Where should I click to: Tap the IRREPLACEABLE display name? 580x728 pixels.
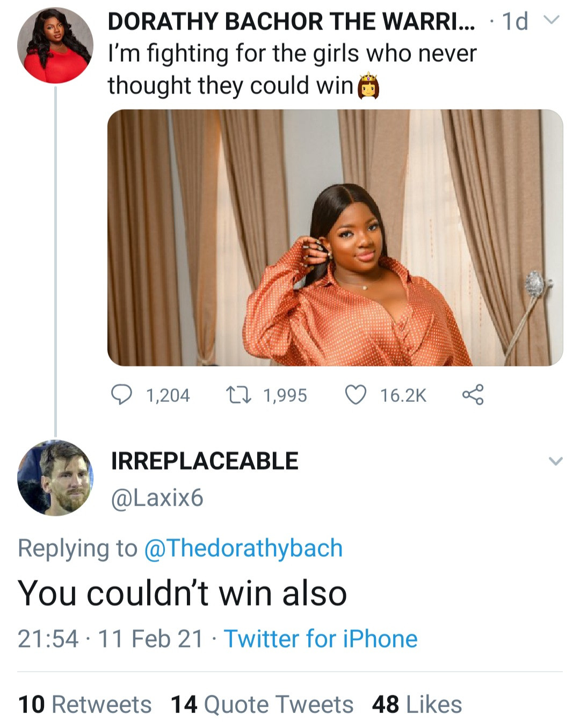click(205, 461)
